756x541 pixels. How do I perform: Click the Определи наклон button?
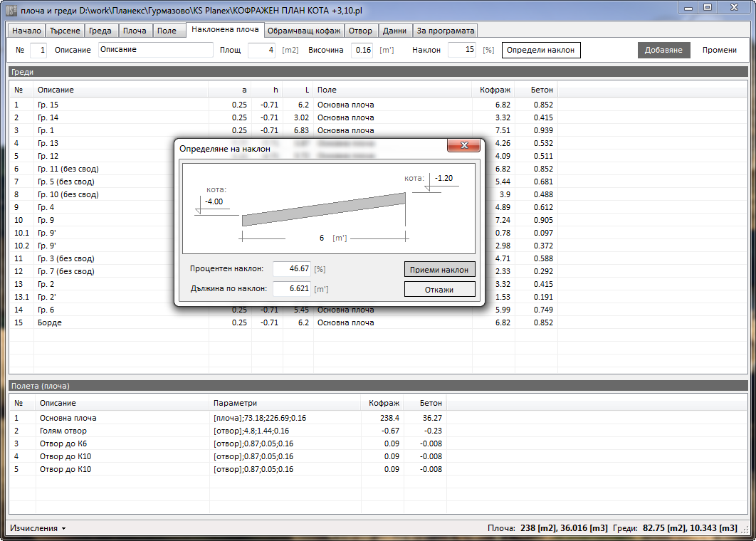tap(540, 51)
